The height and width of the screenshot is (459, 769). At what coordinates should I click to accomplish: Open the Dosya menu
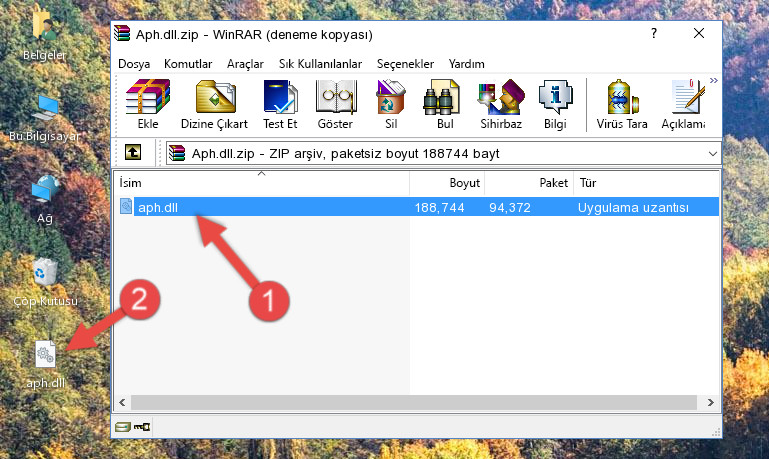[x=134, y=64]
